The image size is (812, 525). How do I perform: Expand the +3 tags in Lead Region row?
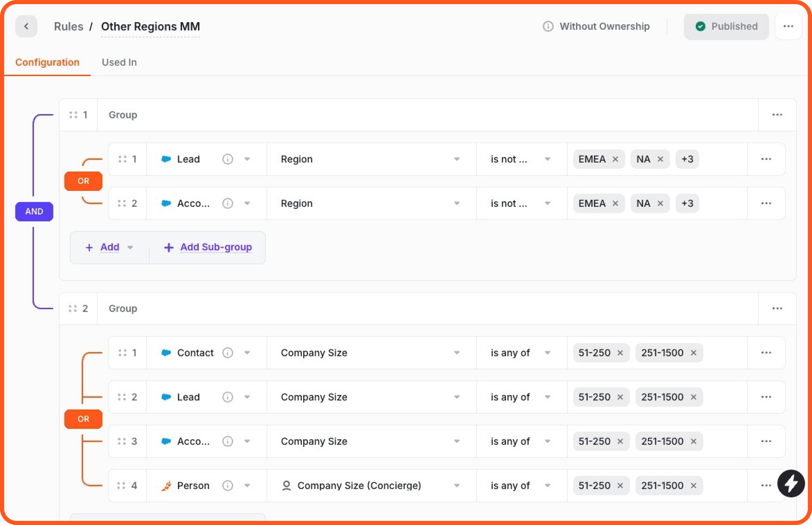pyautogui.click(x=687, y=159)
